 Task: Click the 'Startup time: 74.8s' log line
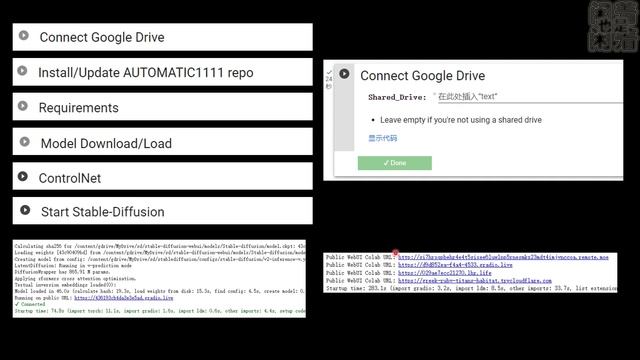[160, 311]
